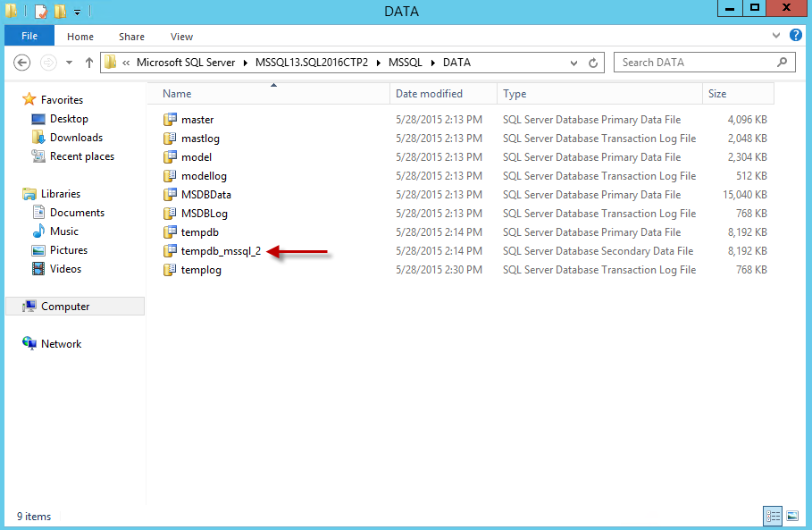Expand the ribbon with chevron
Image resolution: width=812 pixels, height=530 pixels.
pyautogui.click(x=776, y=37)
